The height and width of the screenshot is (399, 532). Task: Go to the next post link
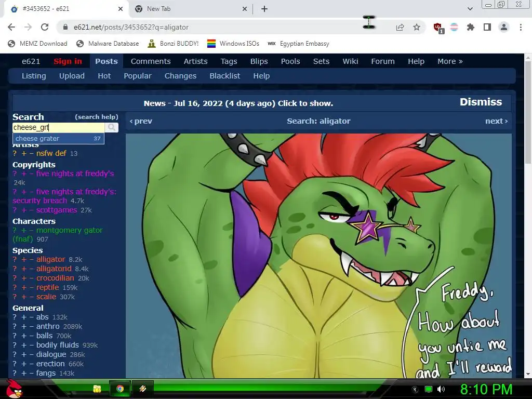[x=496, y=121]
